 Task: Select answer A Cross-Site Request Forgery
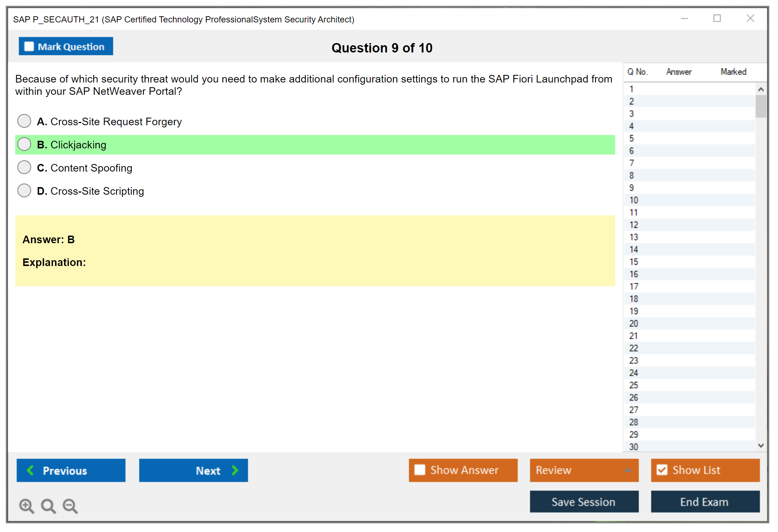[x=24, y=121]
